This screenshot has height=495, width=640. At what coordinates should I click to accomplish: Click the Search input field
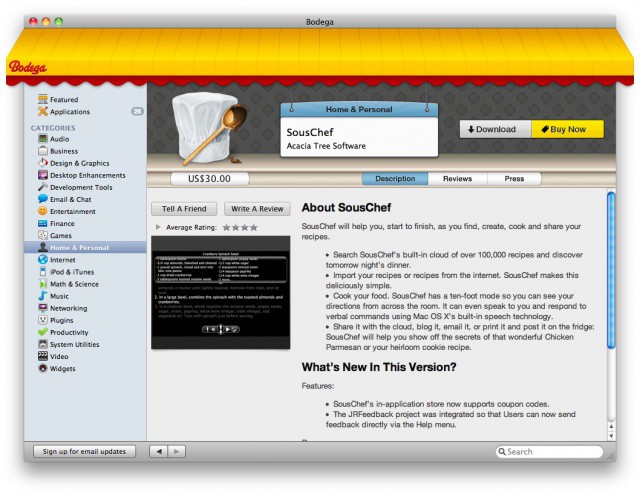[x=549, y=451]
